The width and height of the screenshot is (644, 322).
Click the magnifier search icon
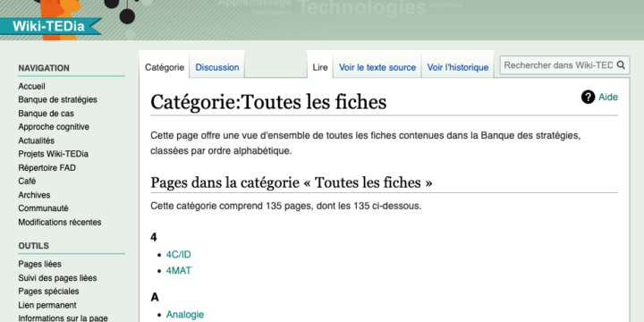click(621, 65)
